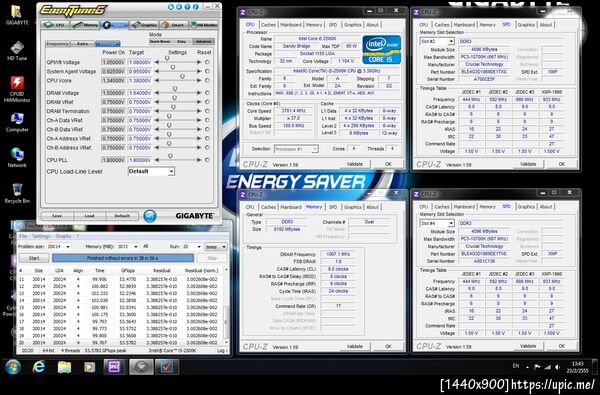Select the Reset radio for CPU PLL
The height and width of the screenshot is (395, 600).
pyautogui.click(x=207, y=160)
